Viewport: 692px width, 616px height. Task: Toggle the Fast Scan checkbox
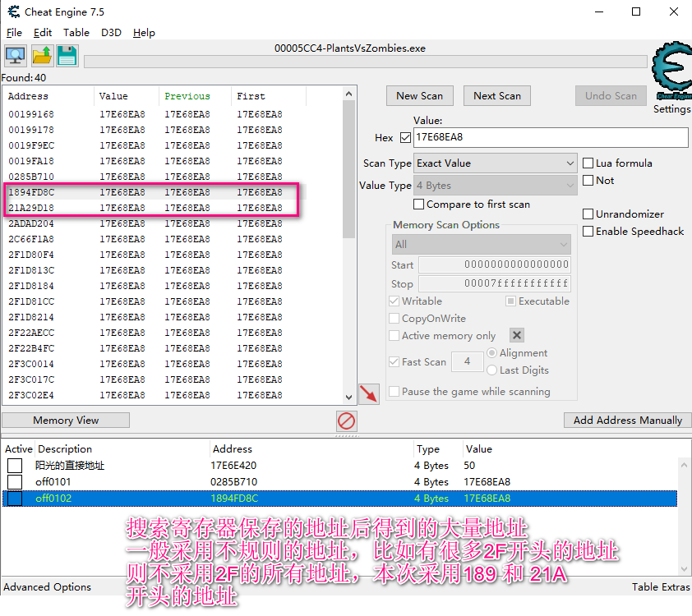click(x=394, y=362)
